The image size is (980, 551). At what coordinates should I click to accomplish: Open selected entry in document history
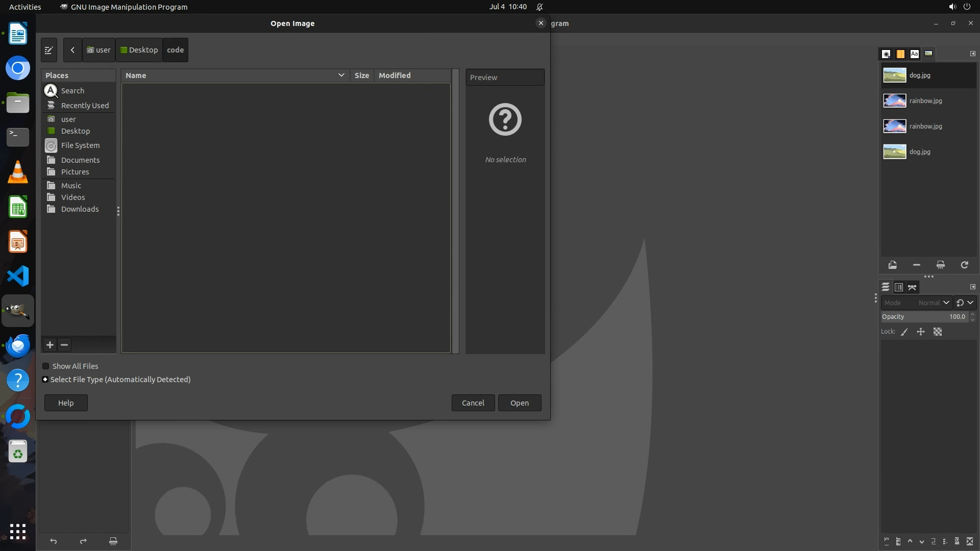pyautogui.click(x=892, y=265)
